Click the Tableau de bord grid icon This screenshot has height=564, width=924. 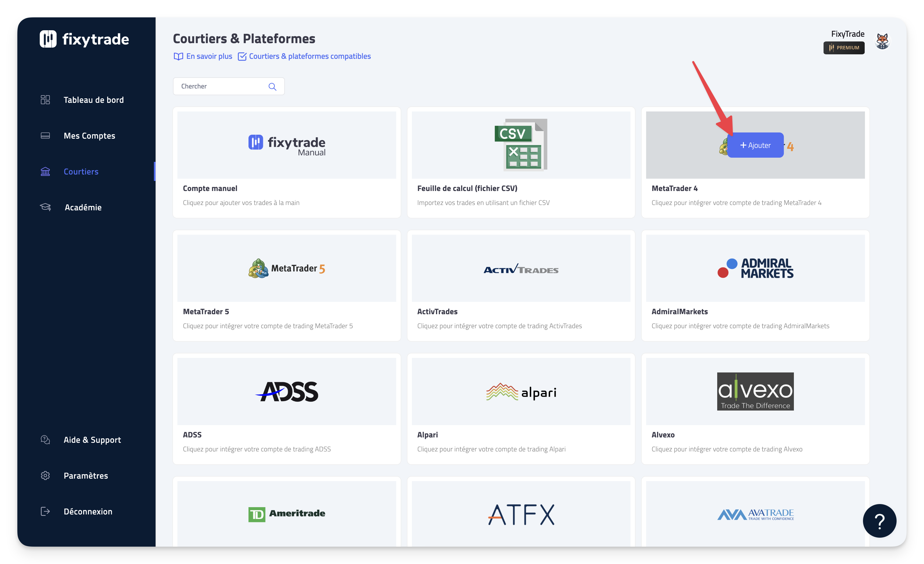[45, 100]
